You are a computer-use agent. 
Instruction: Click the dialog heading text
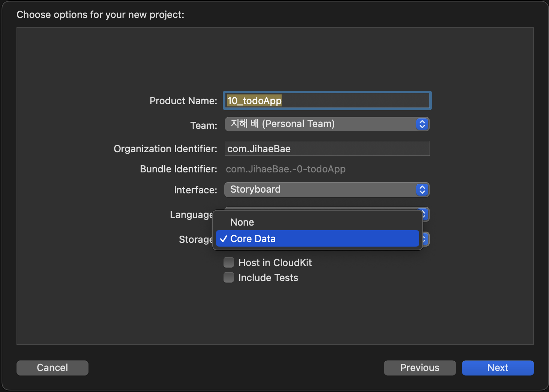(x=100, y=15)
